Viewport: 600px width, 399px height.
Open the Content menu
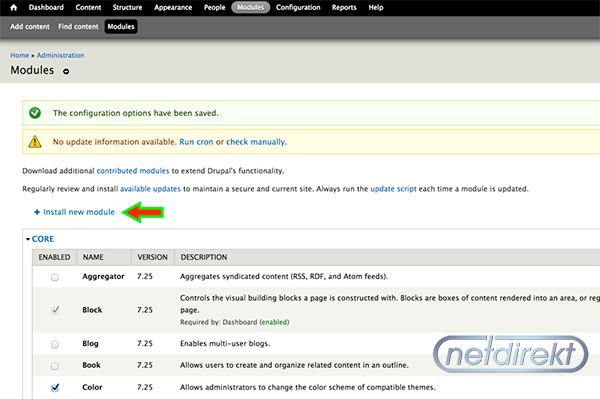(x=88, y=7)
